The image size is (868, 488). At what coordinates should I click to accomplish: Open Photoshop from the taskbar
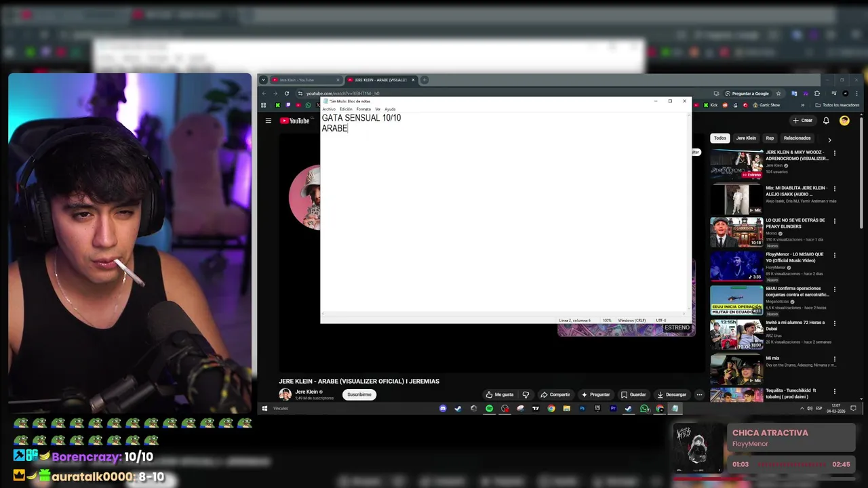(582, 408)
